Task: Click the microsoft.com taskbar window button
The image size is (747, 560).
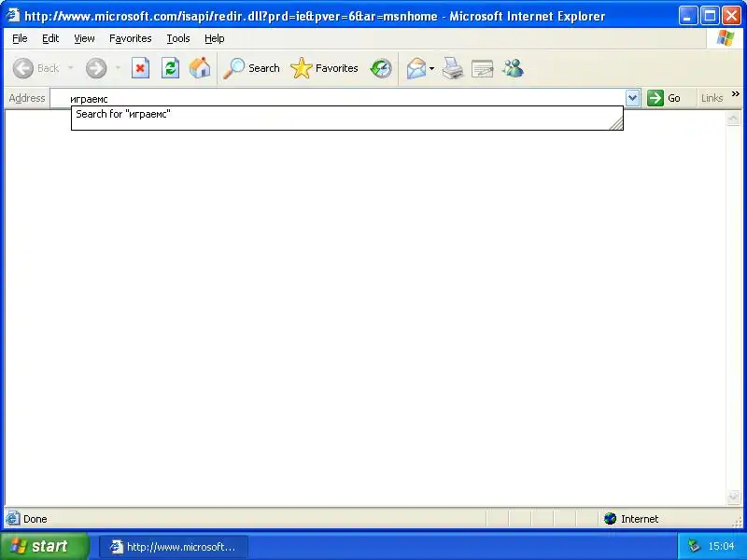Action: 174,546
